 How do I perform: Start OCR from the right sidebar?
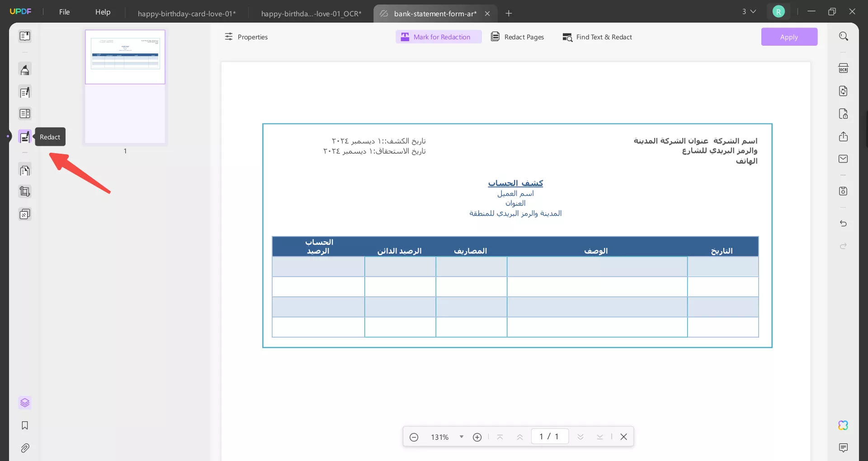pyautogui.click(x=844, y=68)
